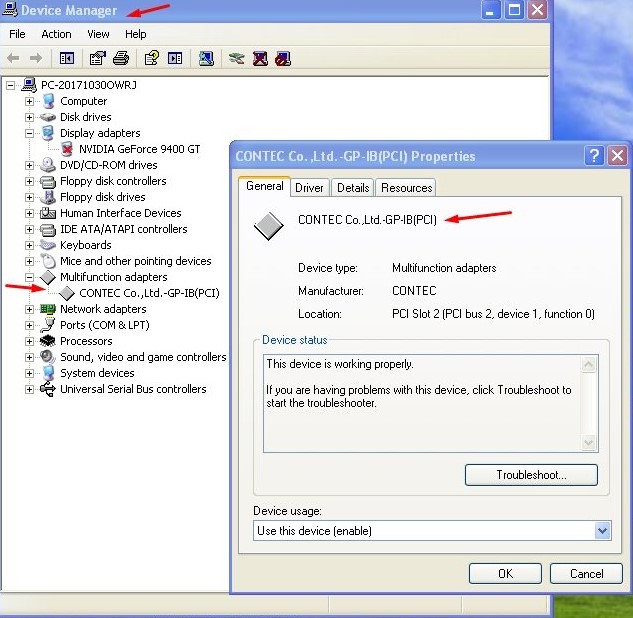Viewport: 633px width, 618px height.
Task: Click the 'Keyboards' tree label
Action: click(86, 245)
